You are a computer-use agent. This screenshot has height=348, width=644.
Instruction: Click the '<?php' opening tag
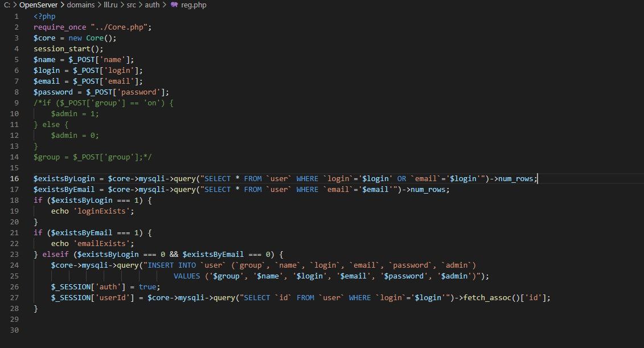pos(44,17)
